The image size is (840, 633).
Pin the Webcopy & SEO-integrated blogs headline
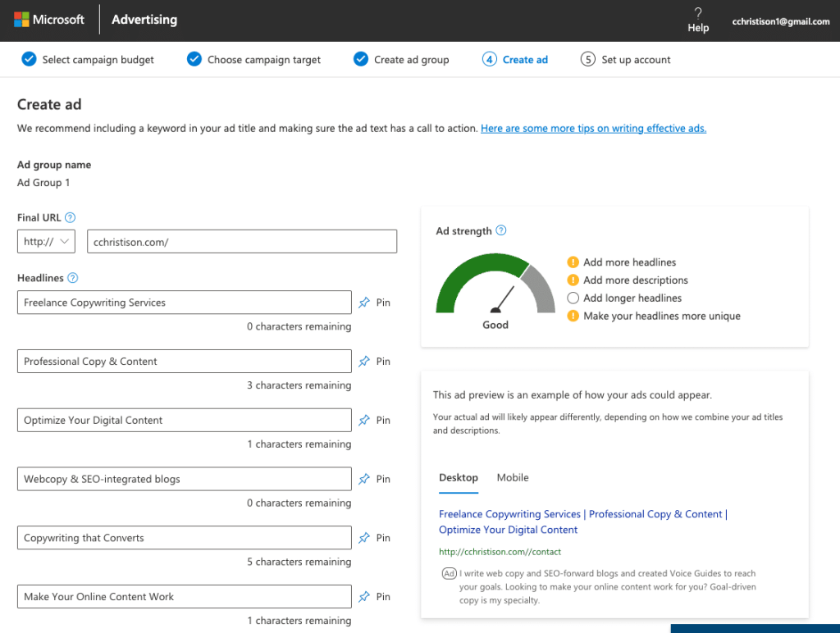(374, 479)
